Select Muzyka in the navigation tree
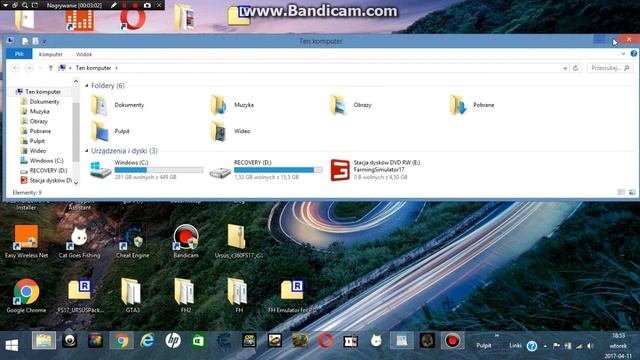 tap(35, 111)
